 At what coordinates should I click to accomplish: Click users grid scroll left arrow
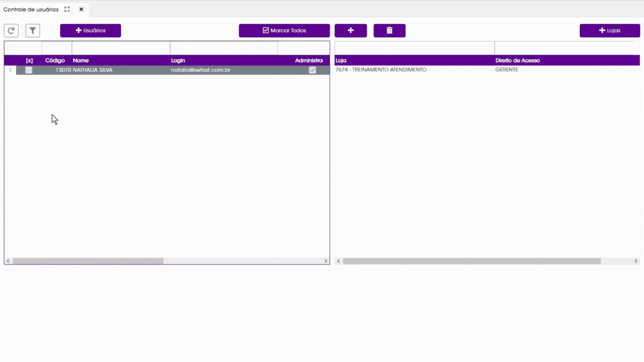point(8,261)
